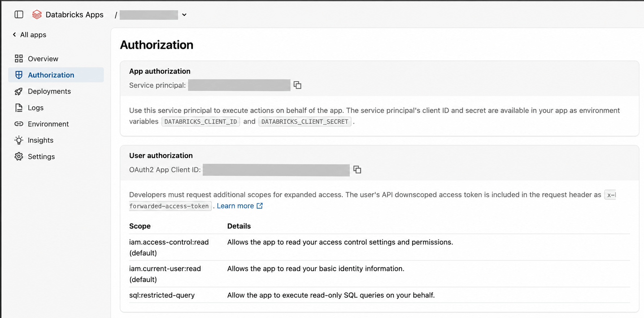
Task: Open the Overview page
Action: click(56, 58)
